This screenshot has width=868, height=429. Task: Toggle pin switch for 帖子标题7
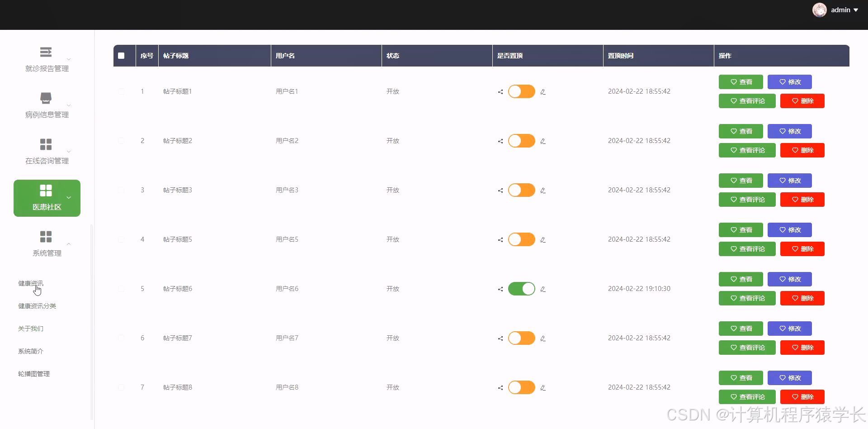coord(522,338)
